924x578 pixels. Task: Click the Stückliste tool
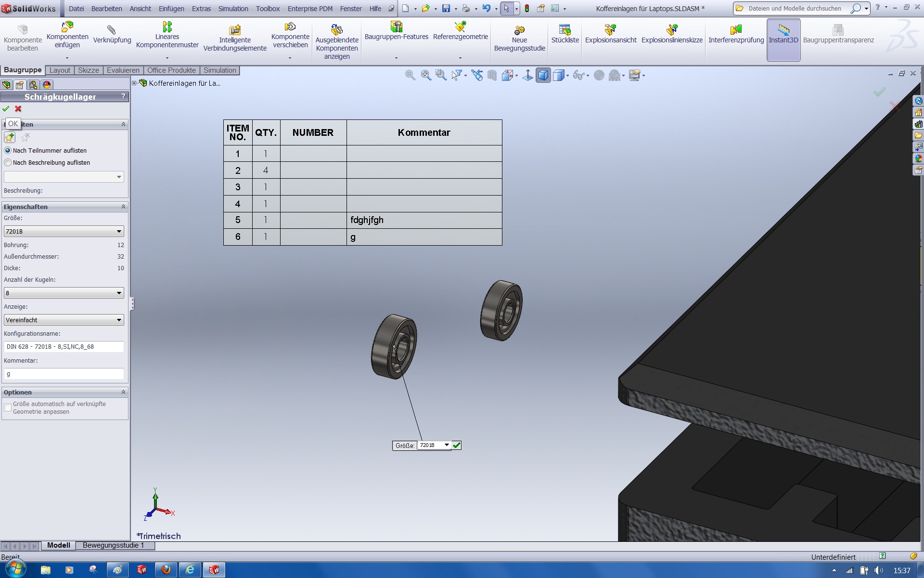click(x=565, y=35)
